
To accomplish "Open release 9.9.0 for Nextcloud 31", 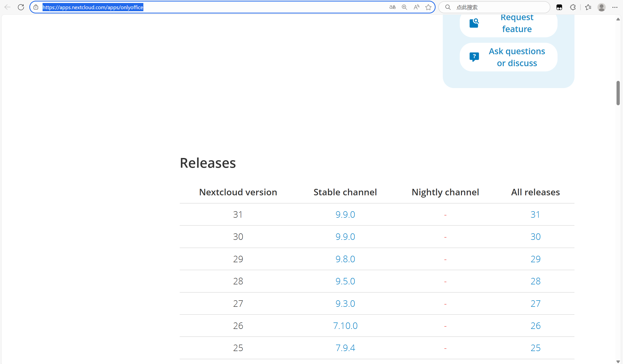I will (x=345, y=214).
